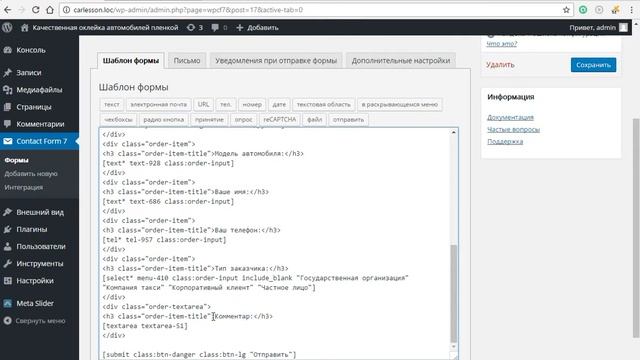Click the browser back arrow
The height and width of the screenshot is (360, 640).
[8, 10]
